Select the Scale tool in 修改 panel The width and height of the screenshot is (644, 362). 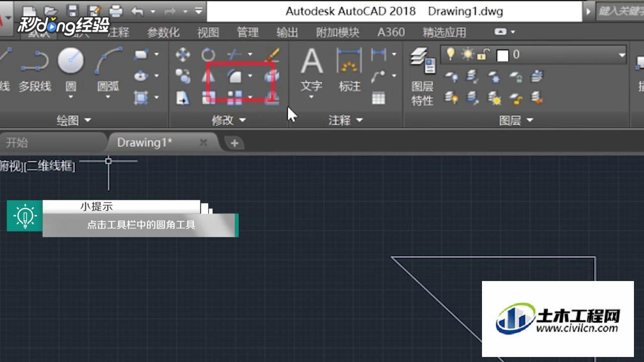coord(208,98)
